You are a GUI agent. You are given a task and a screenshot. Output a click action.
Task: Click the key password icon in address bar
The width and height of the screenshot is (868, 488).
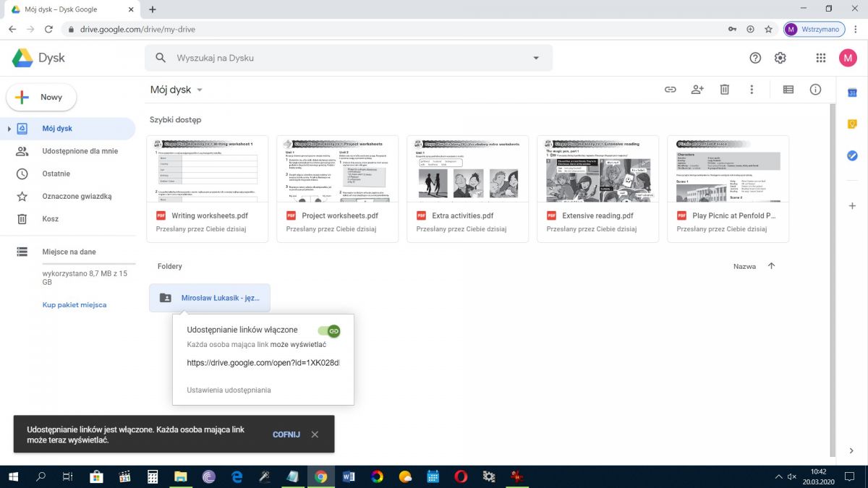(732, 29)
